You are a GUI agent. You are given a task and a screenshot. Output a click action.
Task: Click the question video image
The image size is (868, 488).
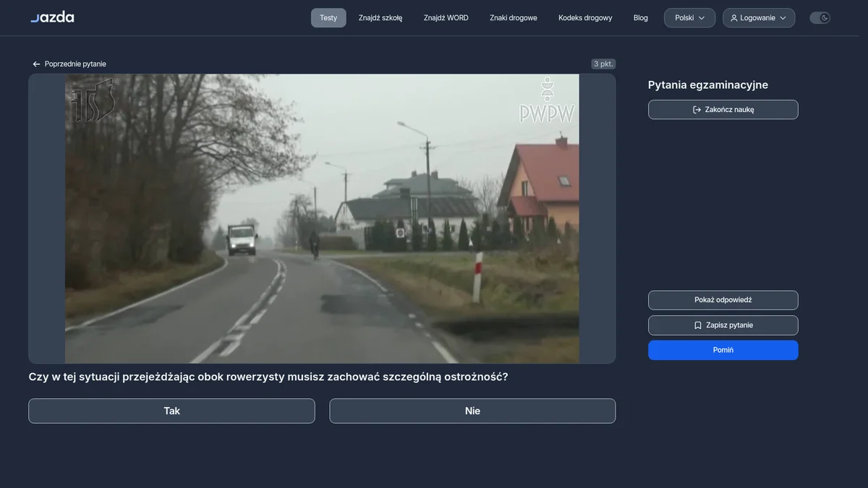pyautogui.click(x=322, y=218)
